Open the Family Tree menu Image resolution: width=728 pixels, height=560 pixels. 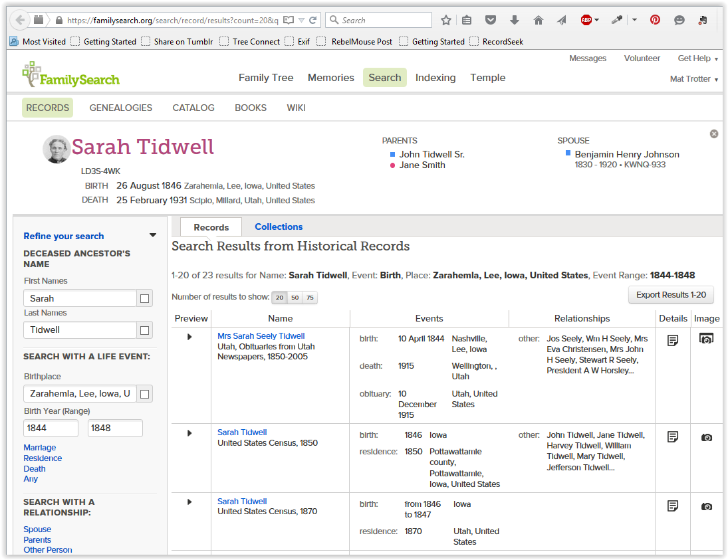click(x=266, y=78)
